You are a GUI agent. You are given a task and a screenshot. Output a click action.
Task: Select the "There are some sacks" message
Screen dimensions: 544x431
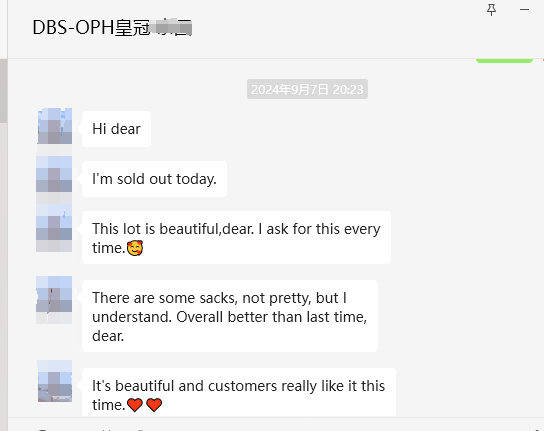[x=230, y=316]
